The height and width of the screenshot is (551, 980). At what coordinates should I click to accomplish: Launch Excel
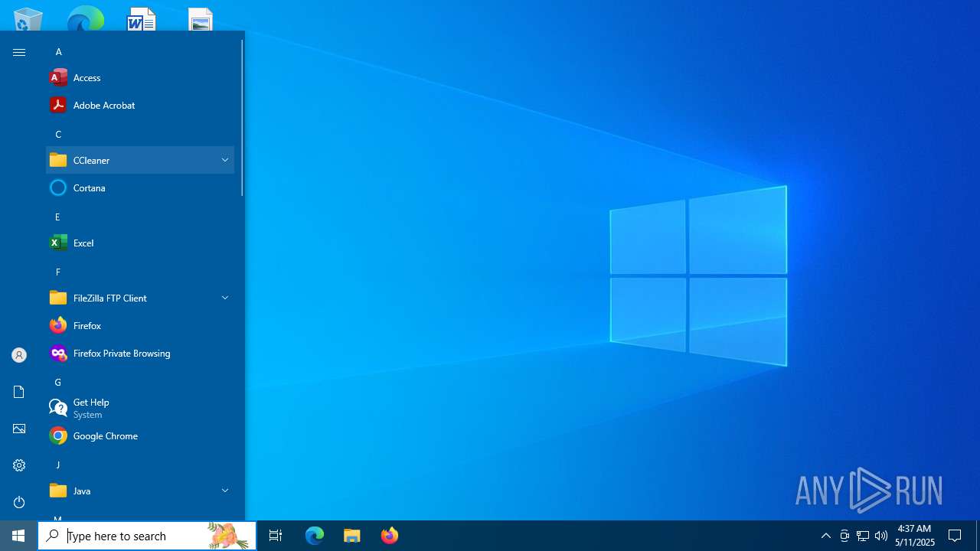140,243
